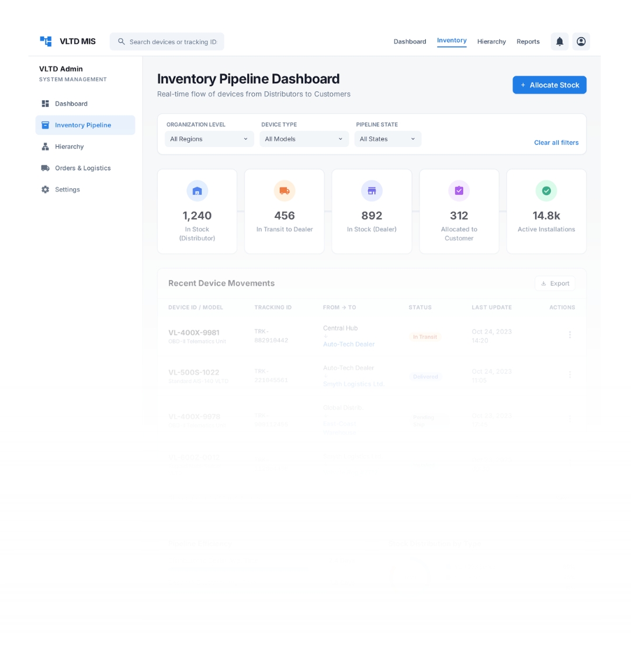631x672 pixels.
Task: Select the Inventory top nav tab
Action: tap(452, 41)
